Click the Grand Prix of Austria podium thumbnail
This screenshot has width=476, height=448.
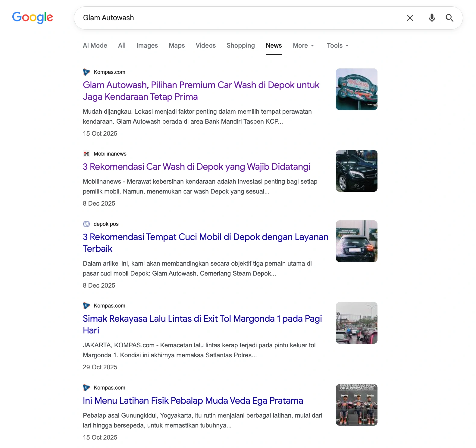coord(357,405)
